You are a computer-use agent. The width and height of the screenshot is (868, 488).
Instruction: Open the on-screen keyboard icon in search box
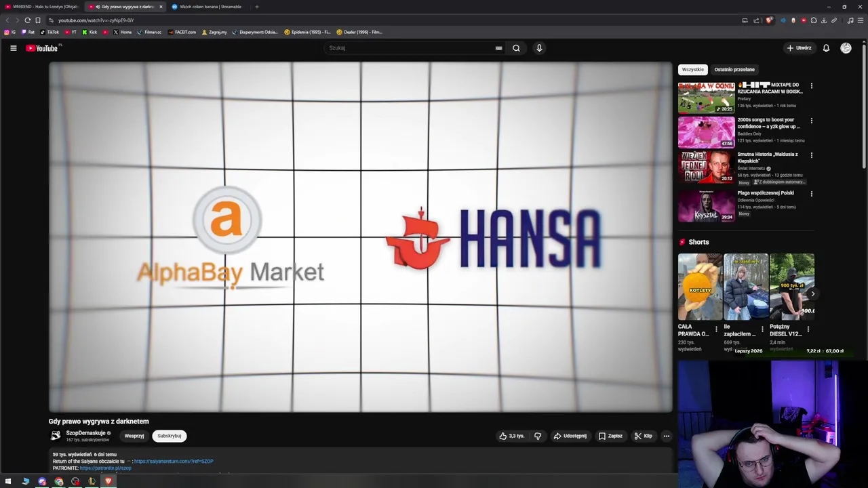click(x=498, y=48)
